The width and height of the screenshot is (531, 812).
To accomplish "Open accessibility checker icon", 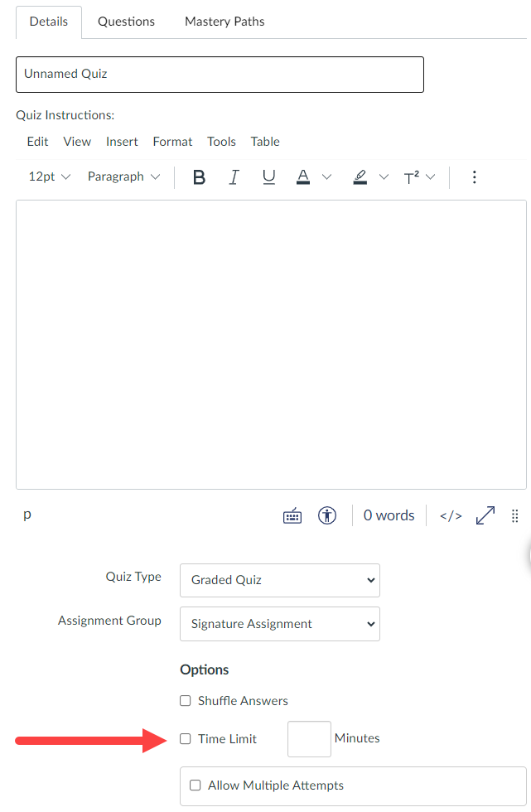I will 327,515.
